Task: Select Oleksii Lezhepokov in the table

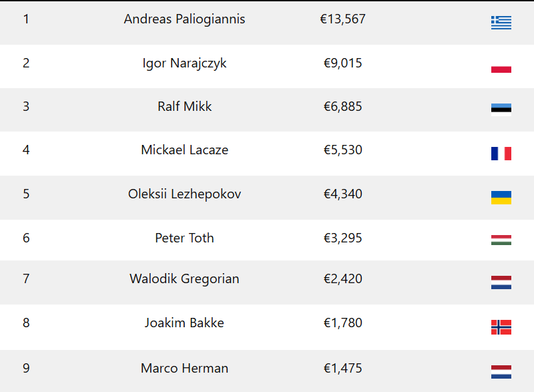Action: [x=184, y=194]
